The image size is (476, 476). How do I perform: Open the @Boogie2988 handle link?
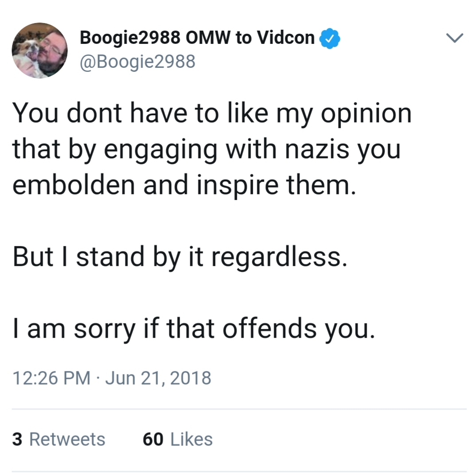(138, 62)
